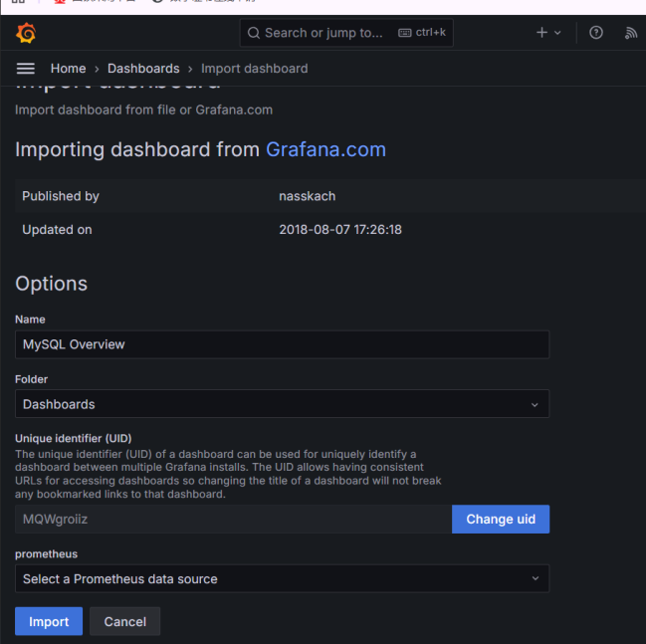Click the Folder dropdown chevron arrow
The width and height of the screenshot is (646, 644).
535,405
